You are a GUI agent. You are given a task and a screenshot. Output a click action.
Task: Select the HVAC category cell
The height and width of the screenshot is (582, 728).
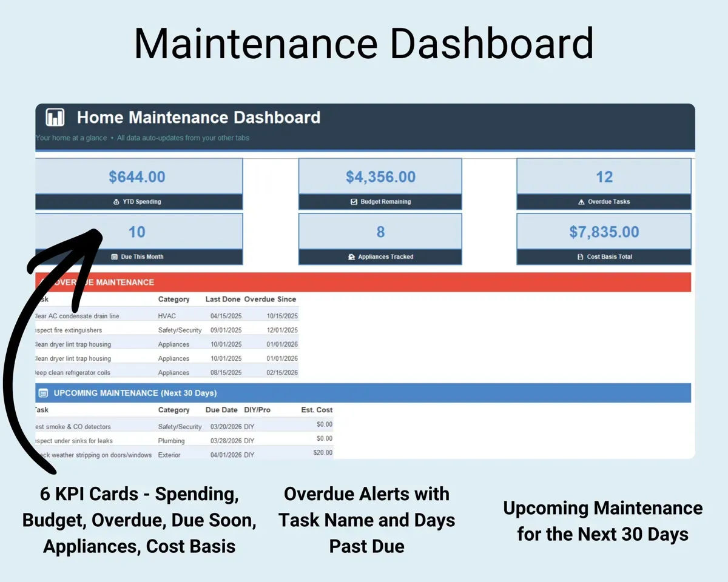[167, 316]
